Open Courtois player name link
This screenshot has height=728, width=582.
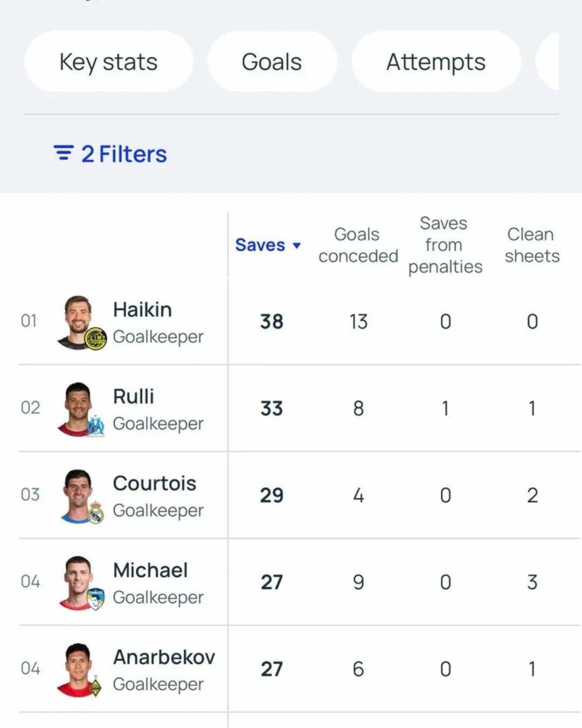(154, 483)
